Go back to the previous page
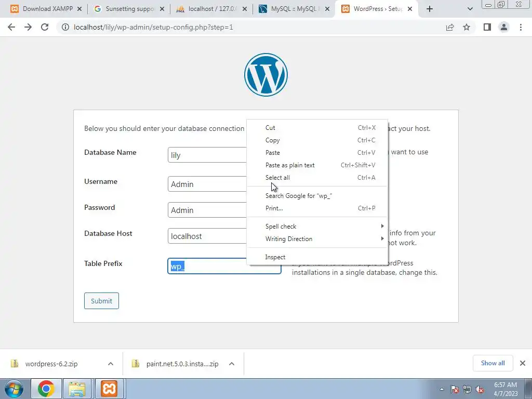This screenshot has height=399, width=532. click(11, 27)
